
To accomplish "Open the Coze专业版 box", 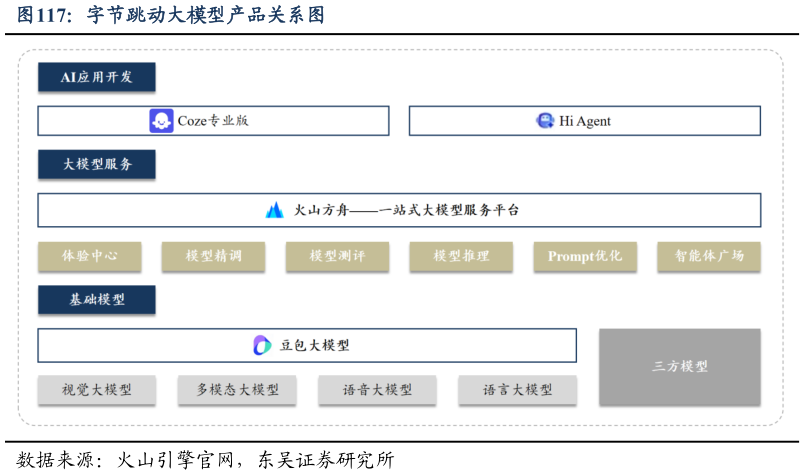I will pyautogui.click(x=213, y=121).
